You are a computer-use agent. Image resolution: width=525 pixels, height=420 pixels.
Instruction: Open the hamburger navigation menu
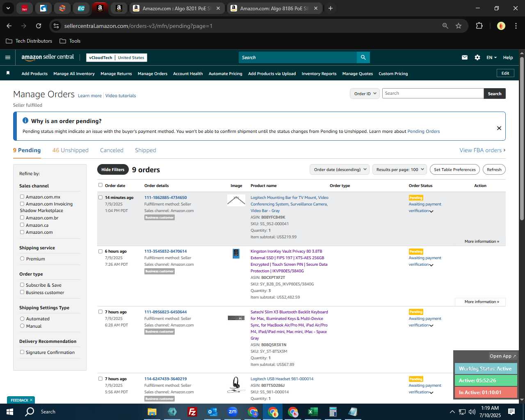(7, 57)
